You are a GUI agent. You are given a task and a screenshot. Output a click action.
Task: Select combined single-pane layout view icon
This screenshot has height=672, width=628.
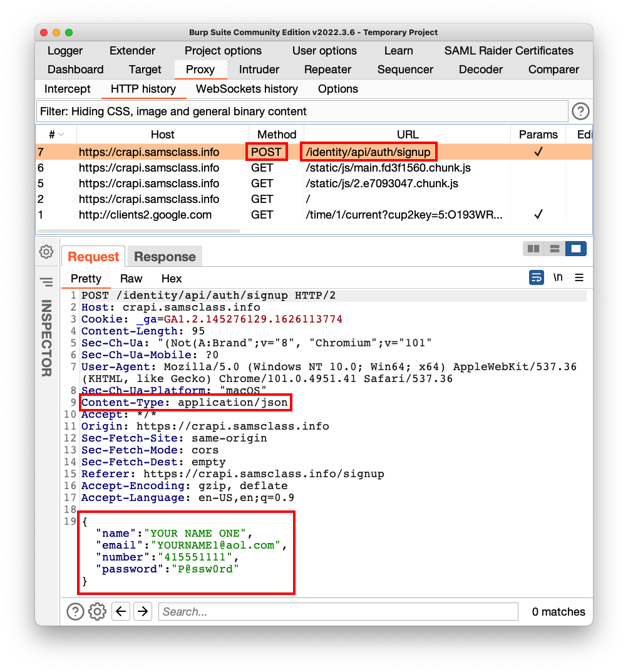pyautogui.click(x=576, y=249)
